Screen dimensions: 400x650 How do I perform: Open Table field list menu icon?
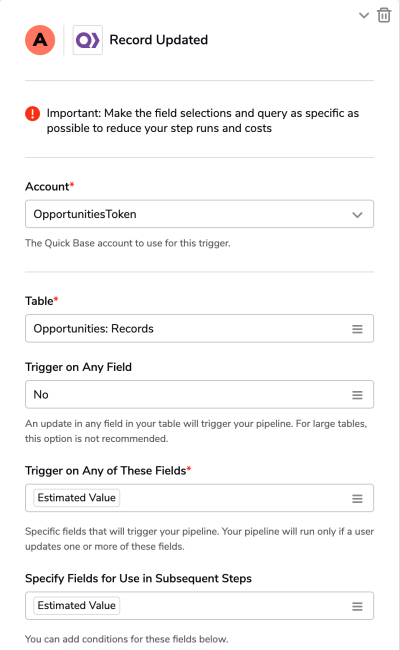357,329
